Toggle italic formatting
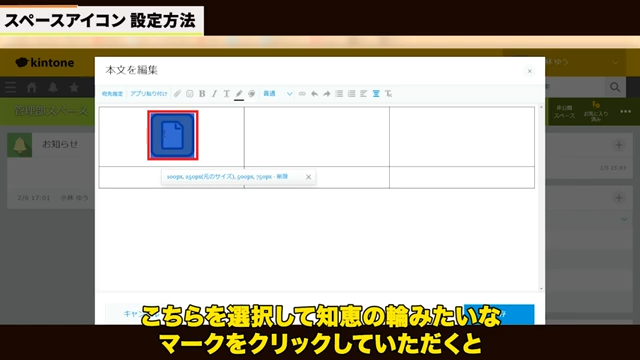 [214, 94]
